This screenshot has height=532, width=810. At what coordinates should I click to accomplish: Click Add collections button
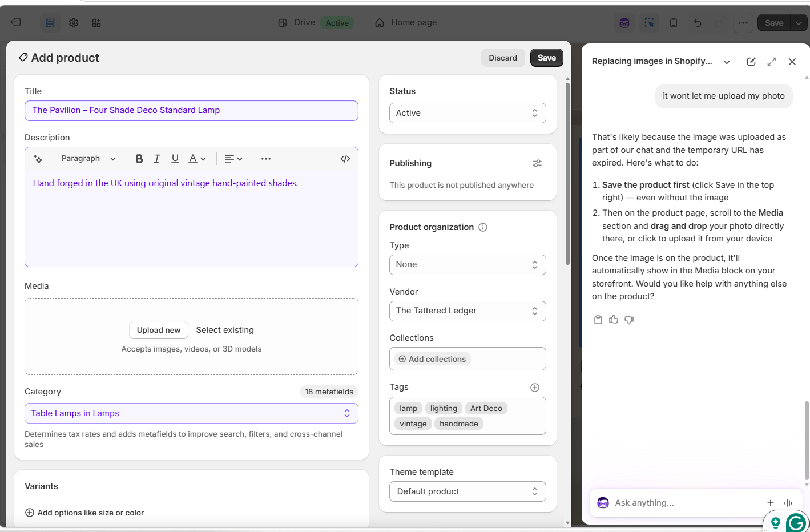pyautogui.click(x=433, y=359)
